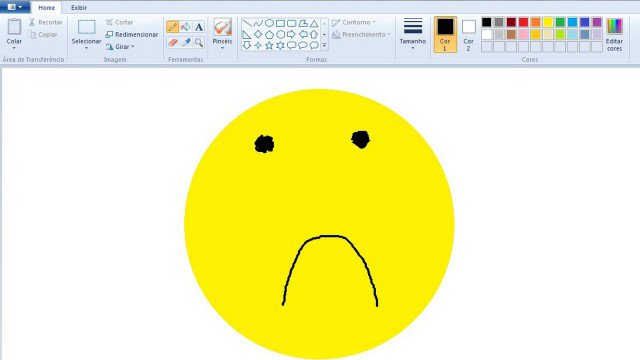Choose the curve shape
The height and width of the screenshot is (360, 640).
tap(258, 23)
